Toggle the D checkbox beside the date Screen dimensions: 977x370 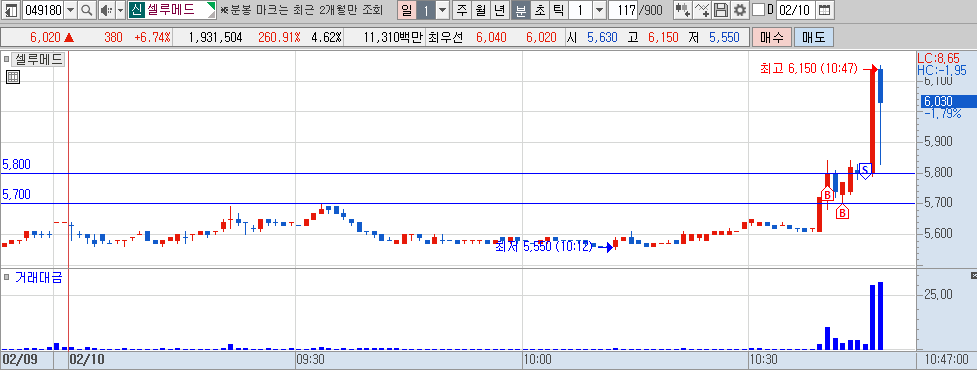(x=758, y=10)
